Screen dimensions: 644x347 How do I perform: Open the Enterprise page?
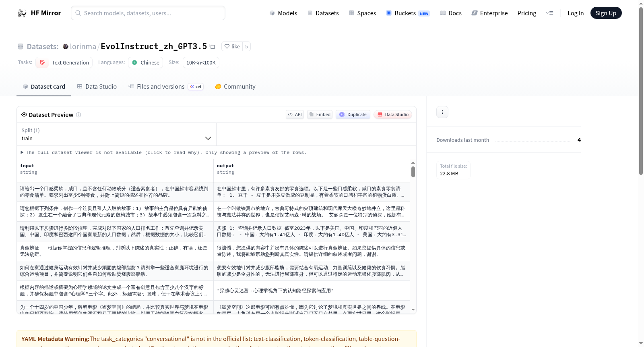[x=489, y=13]
